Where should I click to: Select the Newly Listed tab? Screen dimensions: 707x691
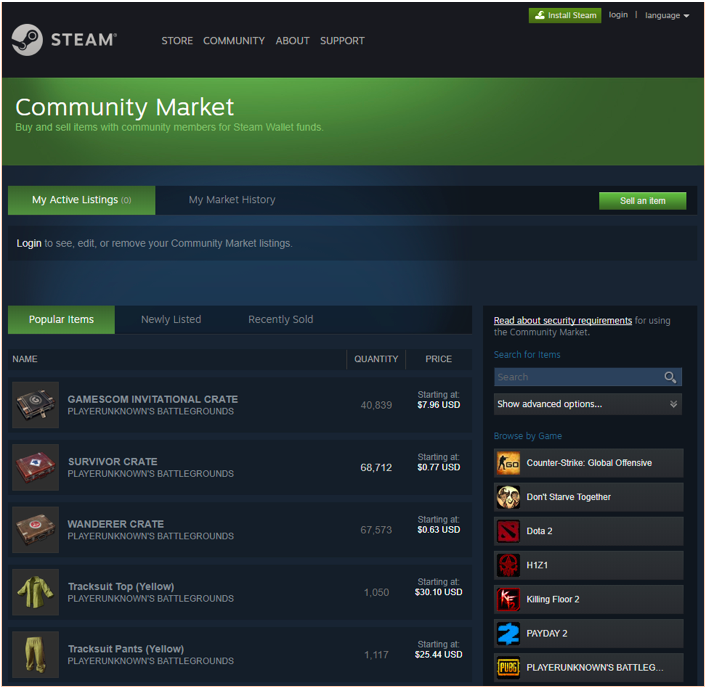[171, 320]
